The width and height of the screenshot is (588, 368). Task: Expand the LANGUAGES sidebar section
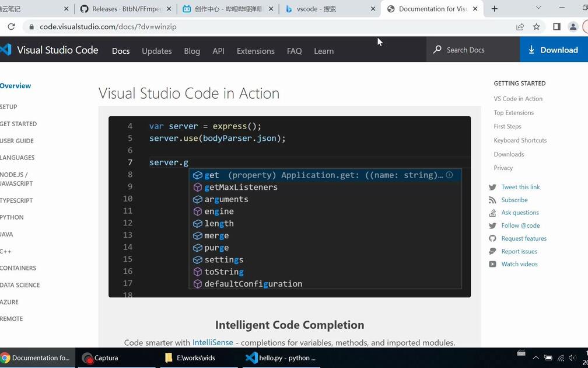(x=17, y=157)
